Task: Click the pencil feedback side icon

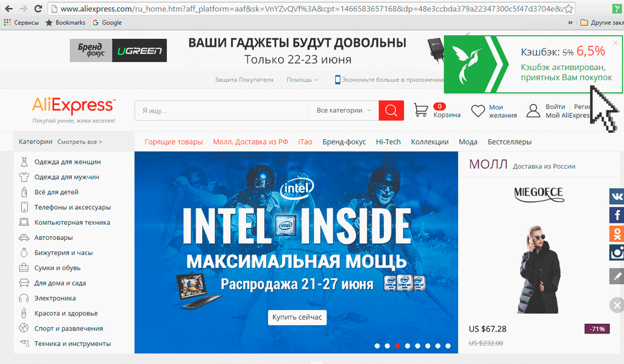Action: coord(617,276)
